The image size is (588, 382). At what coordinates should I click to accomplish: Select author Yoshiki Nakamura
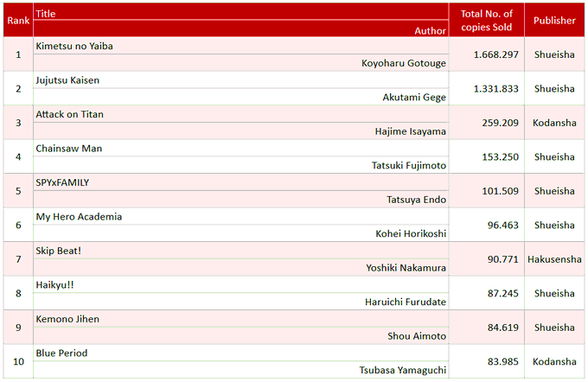tap(406, 268)
